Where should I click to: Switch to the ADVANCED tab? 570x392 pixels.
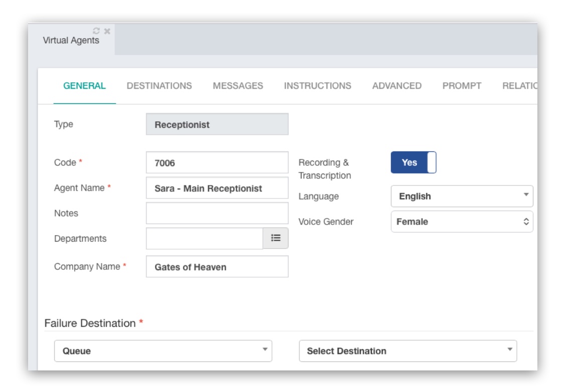[x=396, y=86]
